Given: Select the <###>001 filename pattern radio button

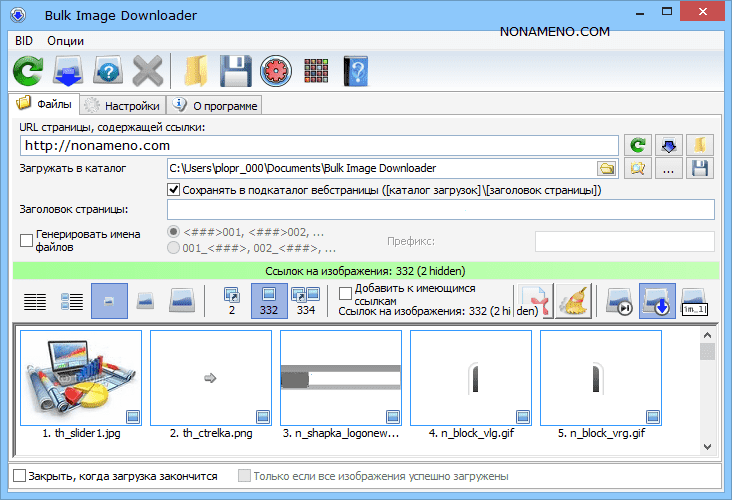Looking at the screenshot, I should [175, 231].
